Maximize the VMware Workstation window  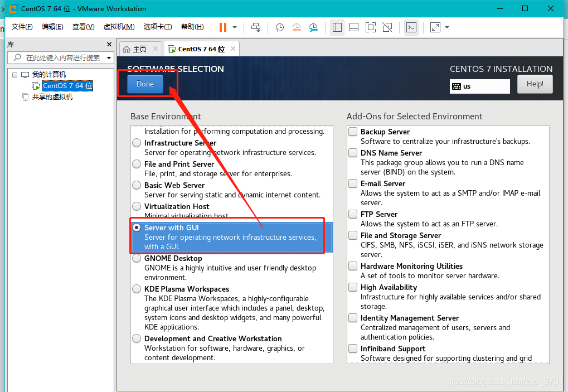point(525,8)
